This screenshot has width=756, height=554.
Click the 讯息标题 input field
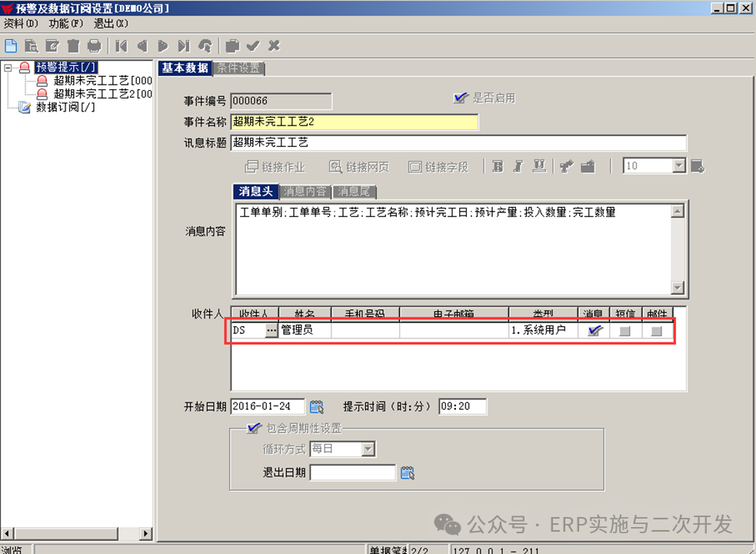[x=458, y=142]
